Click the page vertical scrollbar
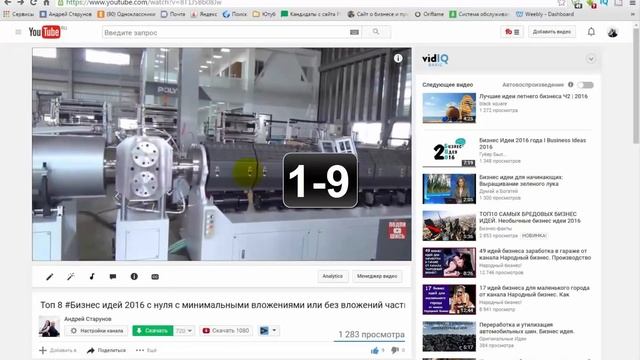Screen dimensions: 640x360 tap(636, 86)
